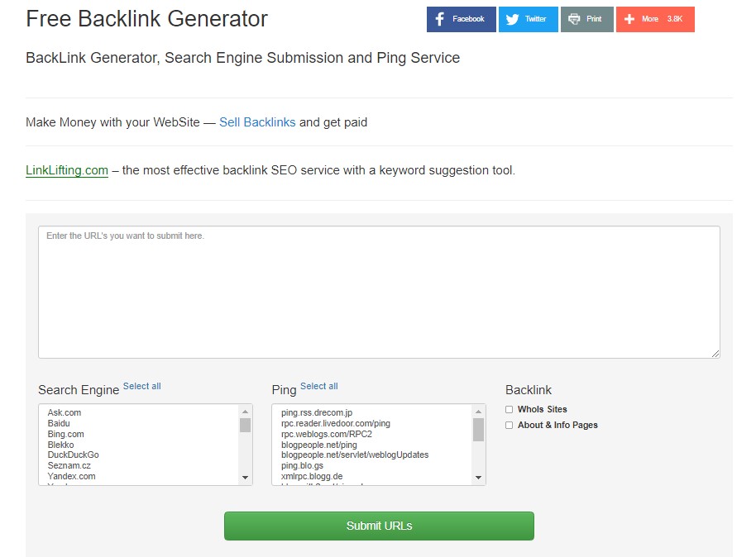This screenshot has width=756, height=557.
Task: Click the Submit URLs button
Action: [x=379, y=526]
